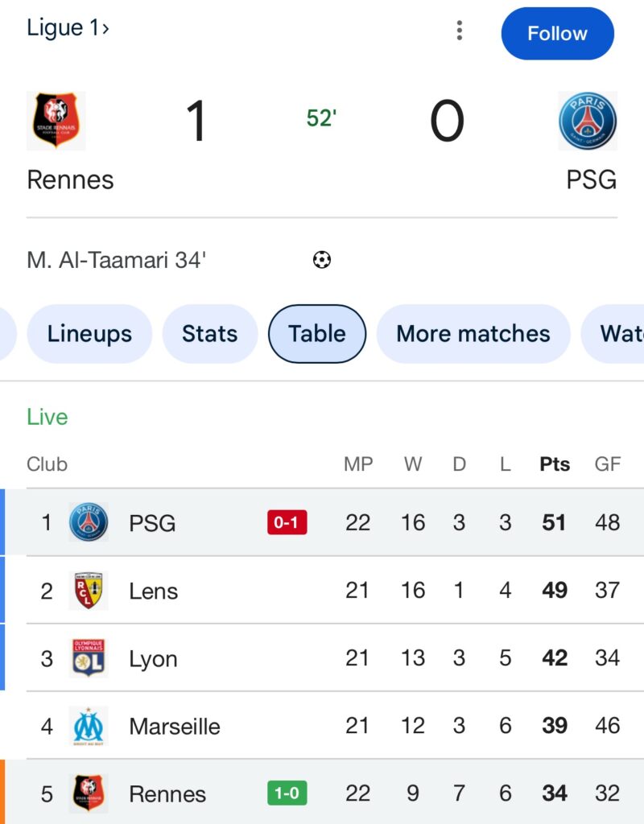The width and height of the screenshot is (644, 824).
Task: Open the Stats tab
Action: tap(209, 333)
